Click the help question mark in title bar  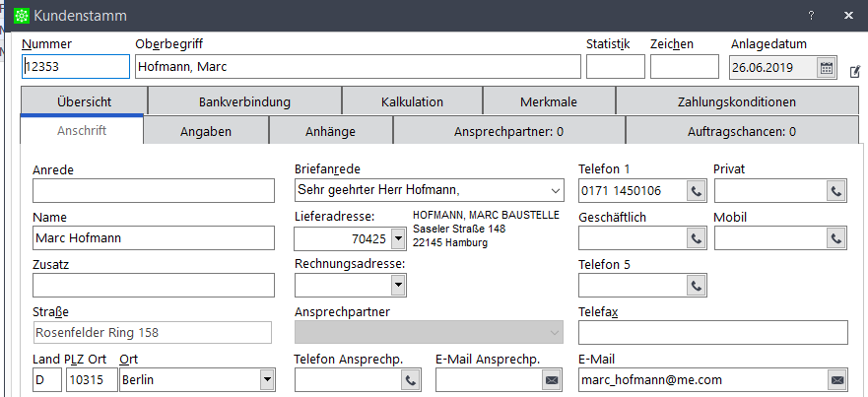pos(811,16)
